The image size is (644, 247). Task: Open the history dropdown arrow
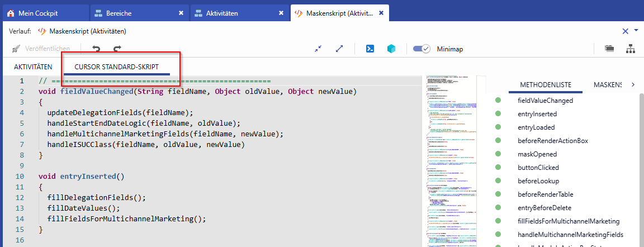click(x=636, y=31)
